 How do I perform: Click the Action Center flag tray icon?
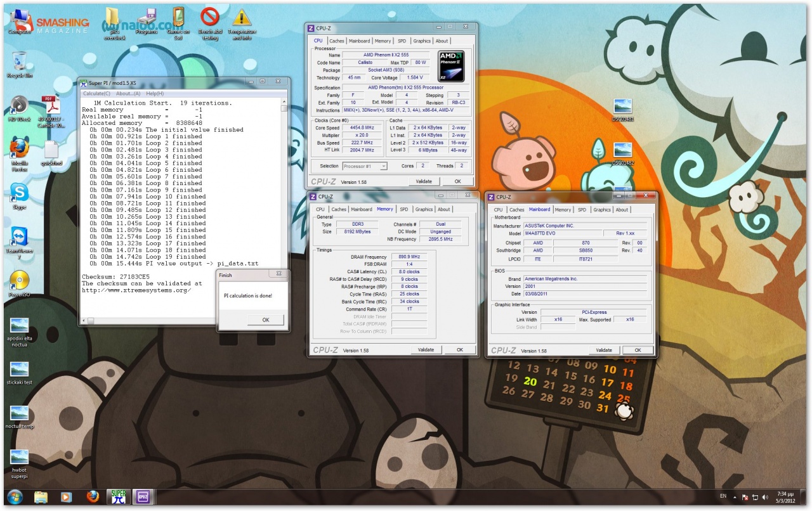[x=745, y=496]
